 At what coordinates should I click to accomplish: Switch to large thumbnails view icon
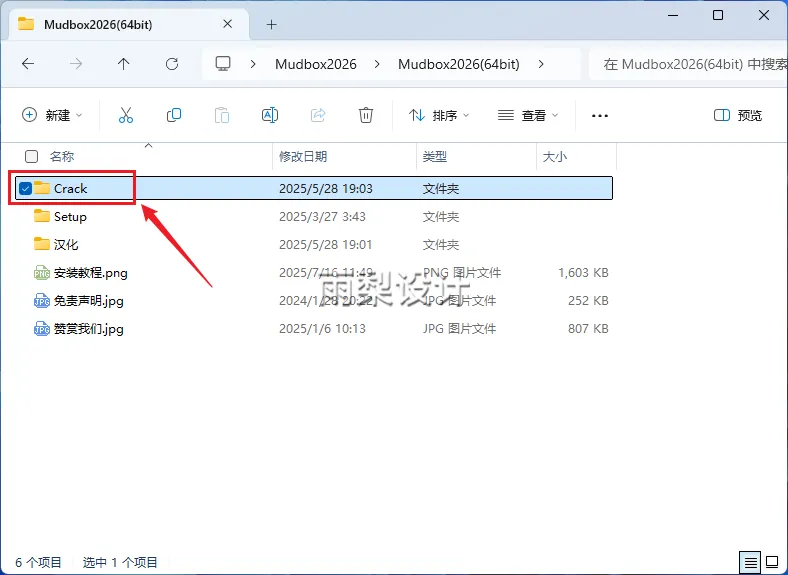(x=772, y=561)
